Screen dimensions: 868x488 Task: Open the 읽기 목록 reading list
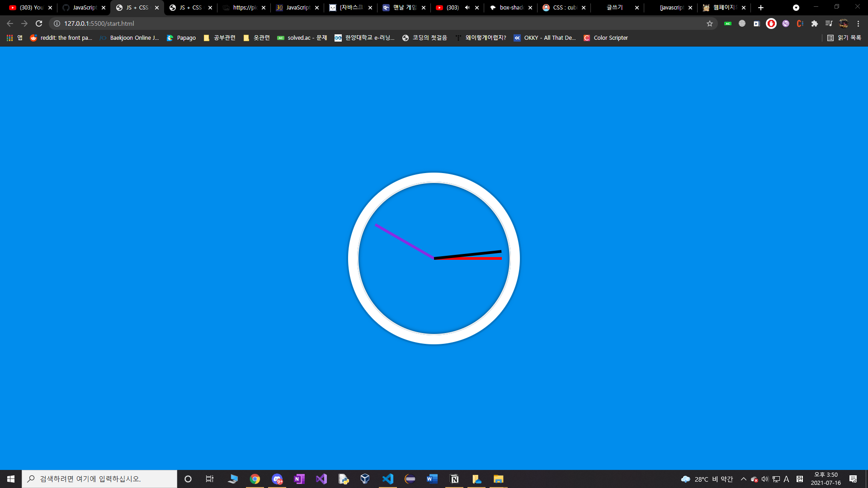844,38
